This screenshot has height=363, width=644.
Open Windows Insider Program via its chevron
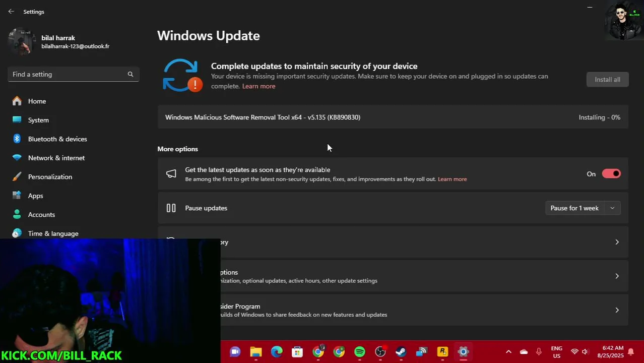(617, 311)
